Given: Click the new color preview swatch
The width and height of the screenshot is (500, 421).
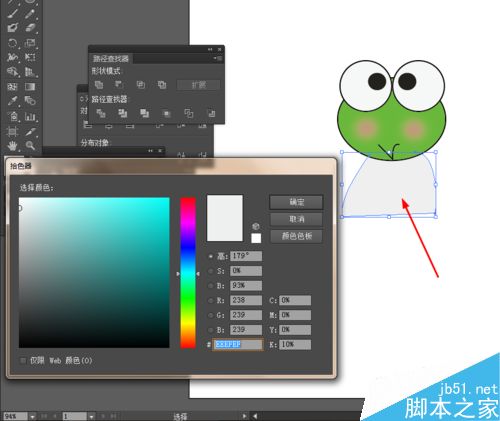Looking at the screenshot, I should (225, 218).
